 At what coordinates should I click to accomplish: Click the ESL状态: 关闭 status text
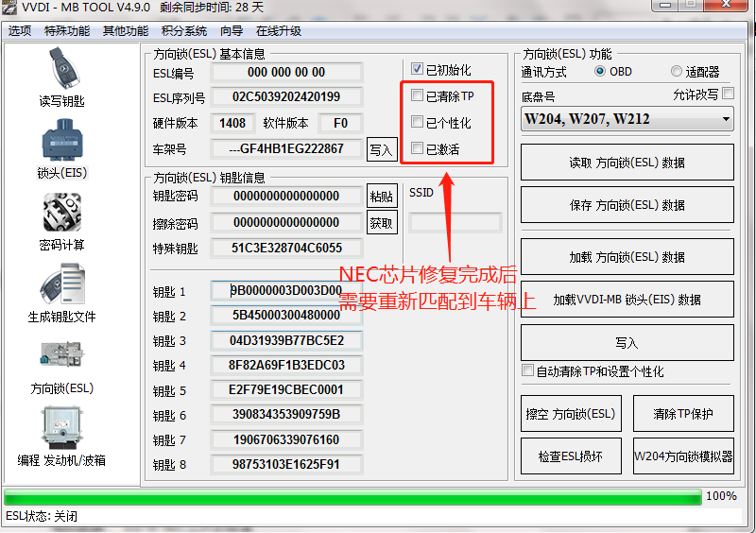tap(42, 516)
